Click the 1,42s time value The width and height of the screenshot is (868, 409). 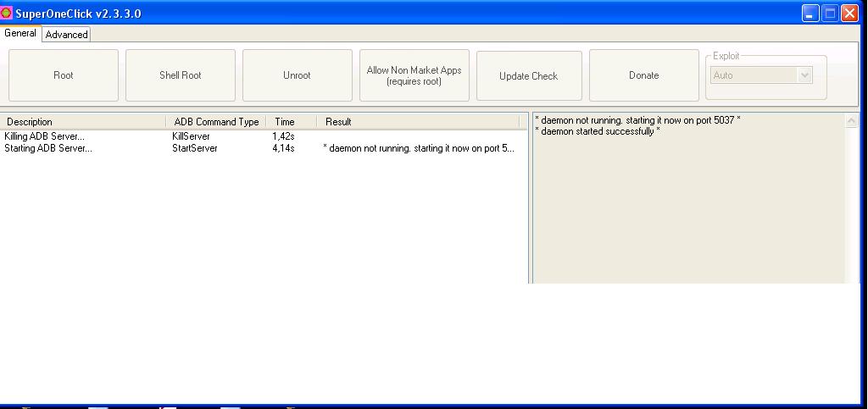click(x=283, y=136)
